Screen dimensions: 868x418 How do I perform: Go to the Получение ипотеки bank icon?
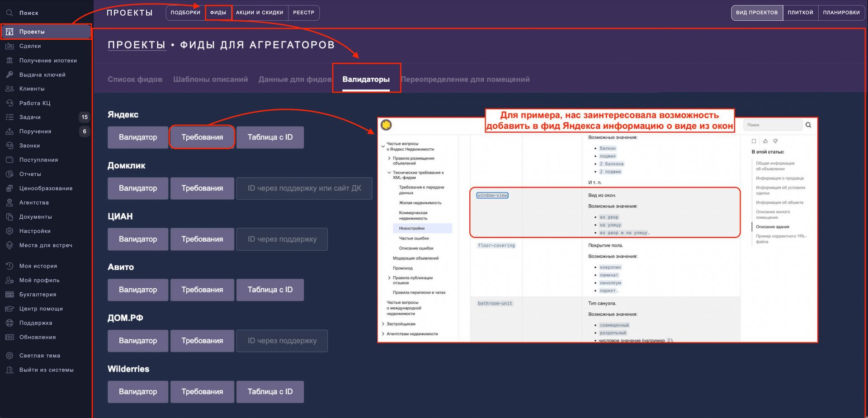[9, 60]
